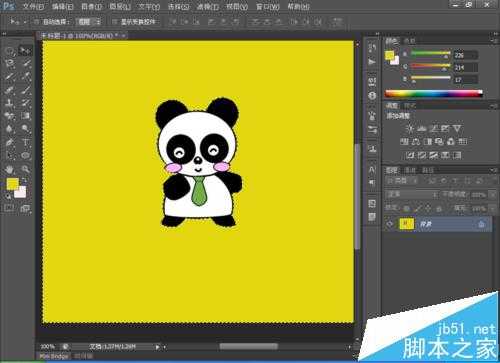Toggle Show Transform Controls (显示变换控件) checkbox
Image resolution: width=500 pixels, height=363 pixels.
pos(114,22)
